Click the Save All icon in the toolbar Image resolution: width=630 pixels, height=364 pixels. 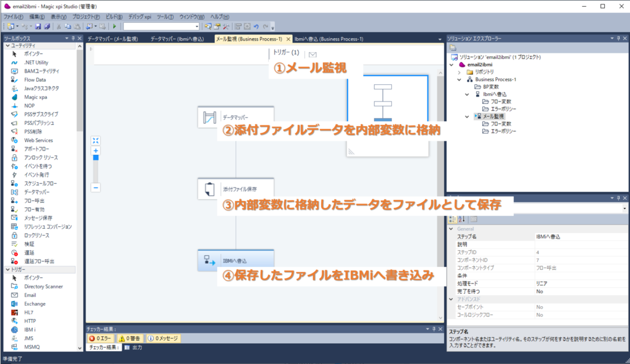(x=47, y=26)
